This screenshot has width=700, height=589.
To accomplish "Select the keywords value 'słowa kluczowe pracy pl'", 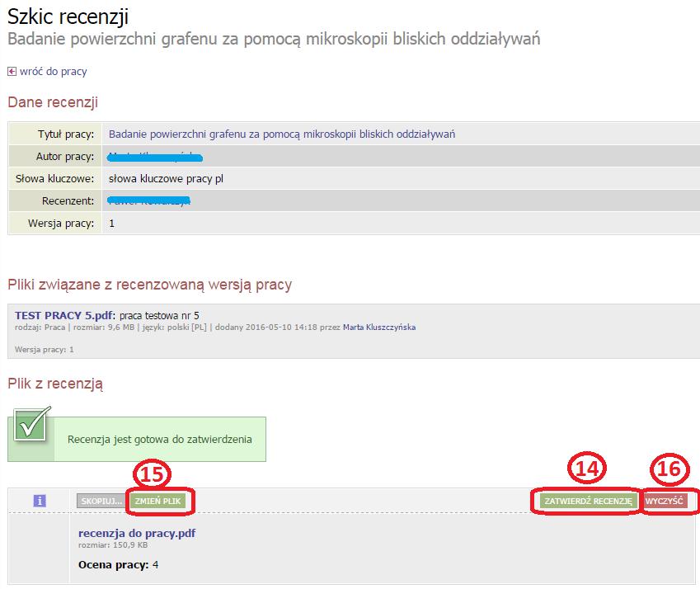I will coord(166,179).
